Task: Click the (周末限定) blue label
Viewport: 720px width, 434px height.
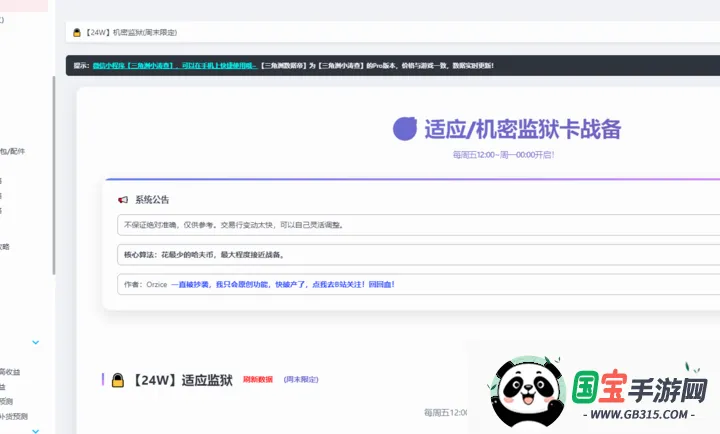Action: [x=301, y=380]
